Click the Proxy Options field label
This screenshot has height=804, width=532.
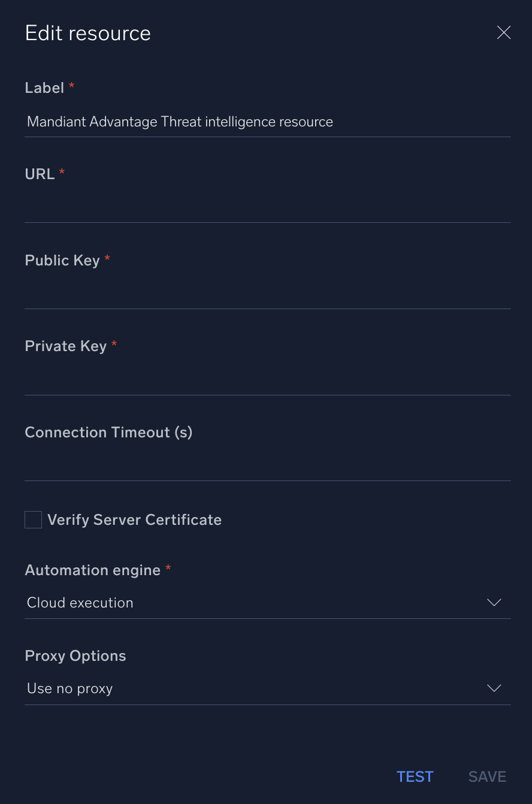coord(75,656)
